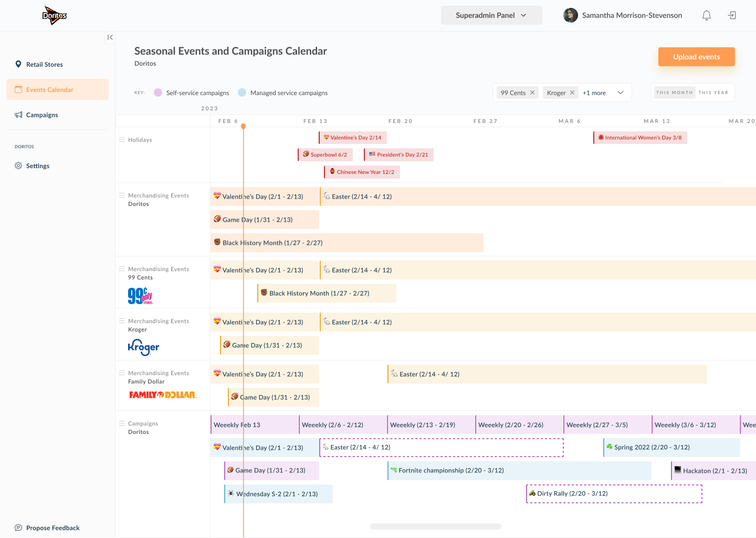Open Retail Stores page
Viewport: 756px width, 538px height.
coord(45,65)
